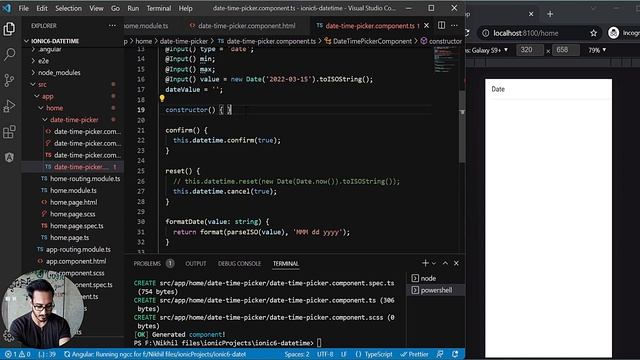Viewport: 640px width, 360px height.
Task: Click the code minimap in editor
Action: click(x=446, y=60)
